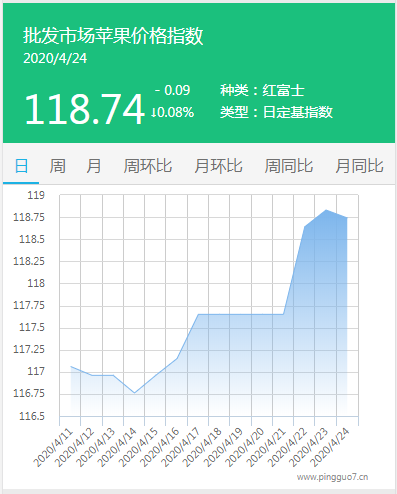Click the x-axis label 2020/4/17
The image size is (397, 494).
coord(181,447)
